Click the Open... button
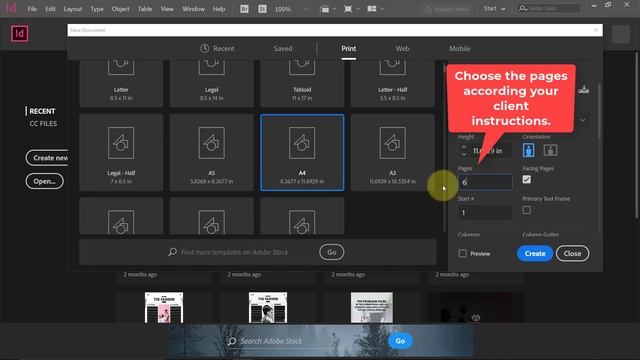The width and height of the screenshot is (640, 360). pos(44,181)
